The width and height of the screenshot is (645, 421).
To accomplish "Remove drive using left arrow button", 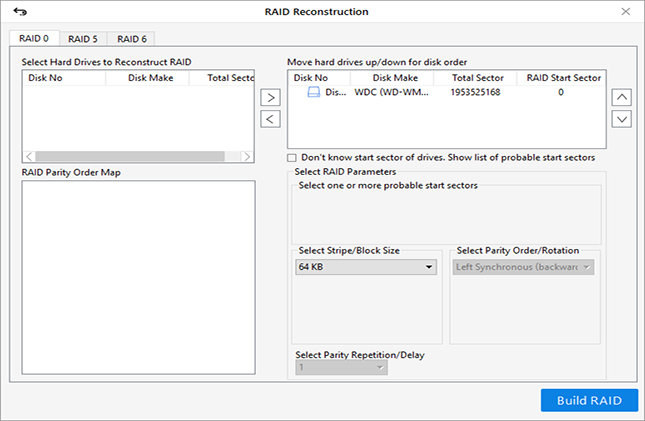I will click(270, 119).
